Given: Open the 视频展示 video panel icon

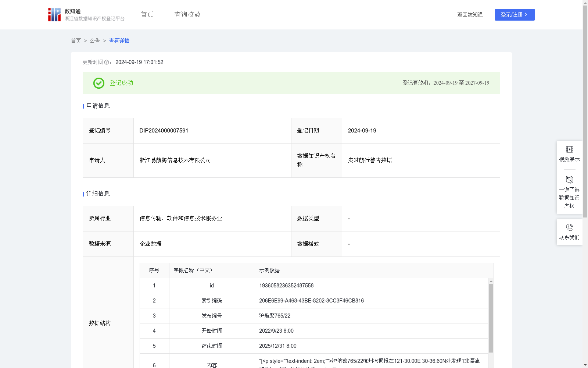Looking at the screenshot, I should 569,149.
